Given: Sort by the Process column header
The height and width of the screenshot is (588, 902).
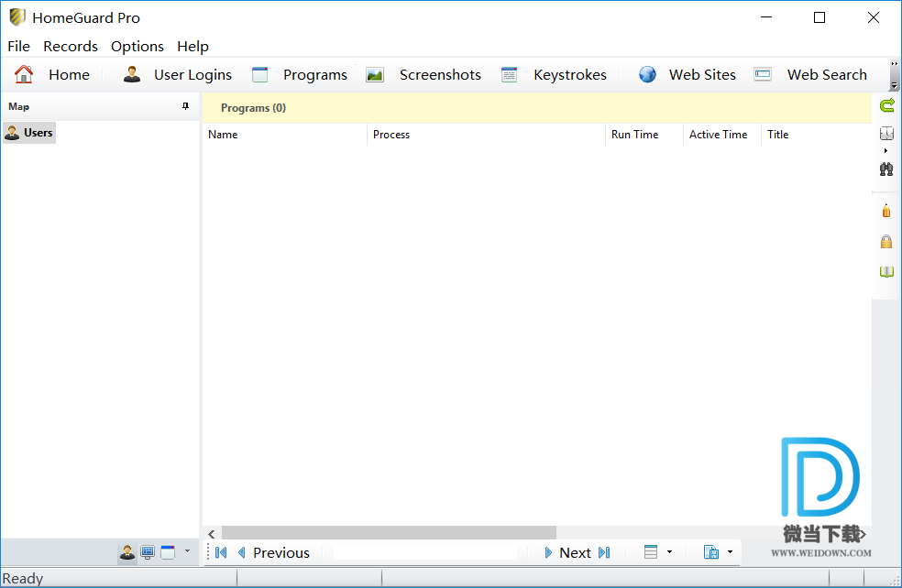Looking at the screenshot, I should coord(486,135).
